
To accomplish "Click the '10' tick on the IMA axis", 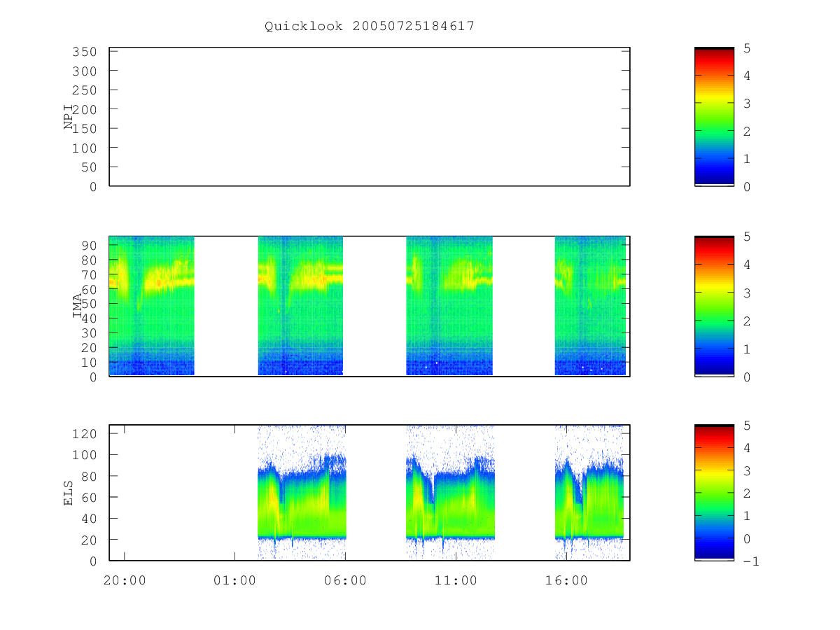I will (x=90, y=363).
